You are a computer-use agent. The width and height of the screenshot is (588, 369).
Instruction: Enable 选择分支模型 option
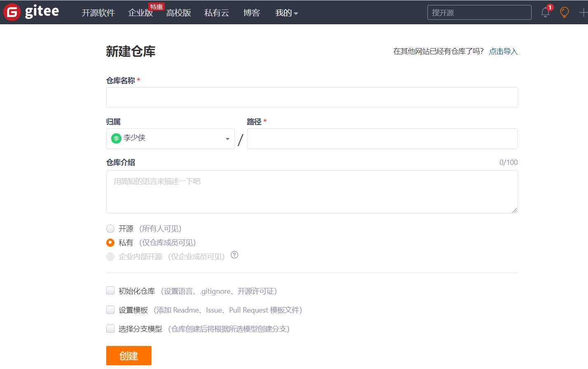[110, 328]
